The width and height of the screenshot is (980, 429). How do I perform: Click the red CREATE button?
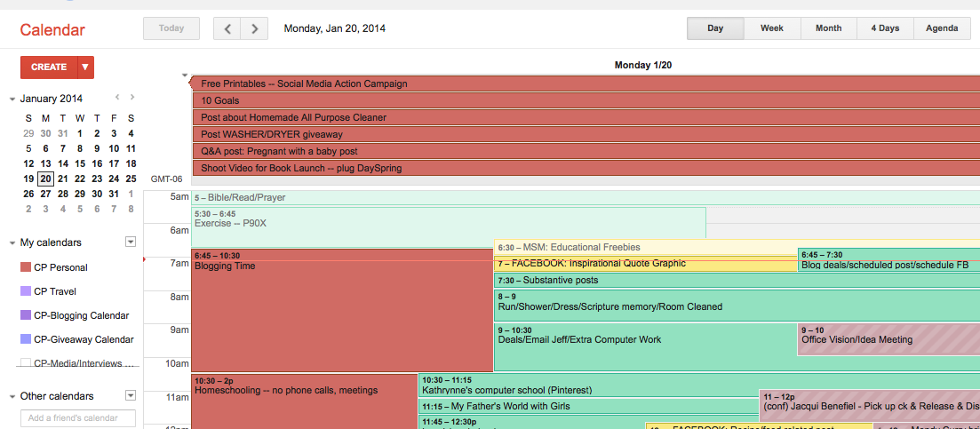(x=49, y=67)
